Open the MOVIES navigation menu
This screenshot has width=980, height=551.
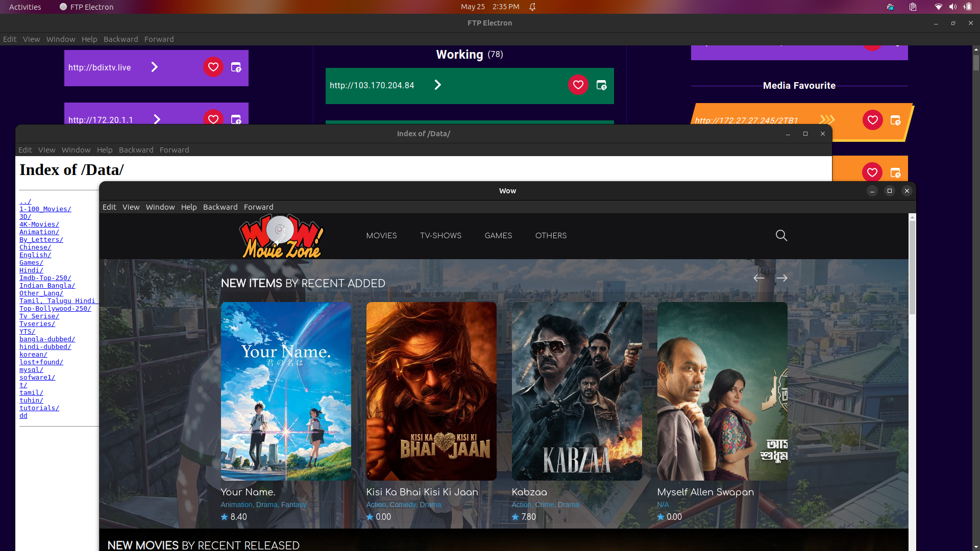coord(381,235)
